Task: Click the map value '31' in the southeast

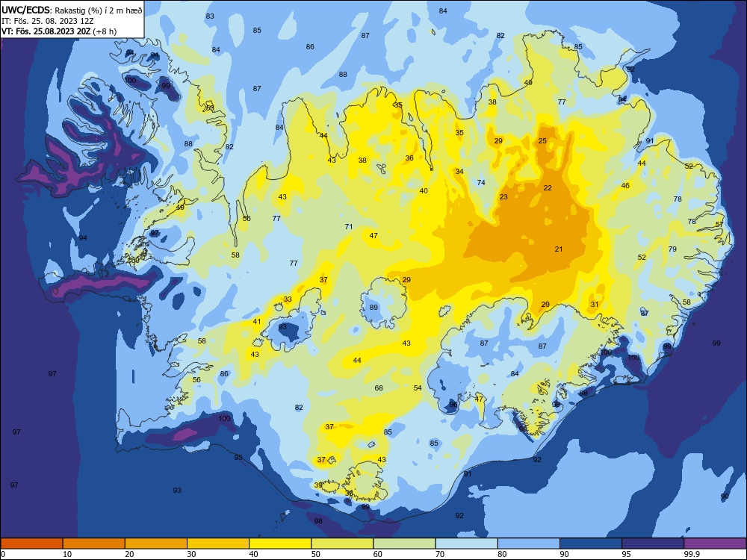Action: point(595,305)
